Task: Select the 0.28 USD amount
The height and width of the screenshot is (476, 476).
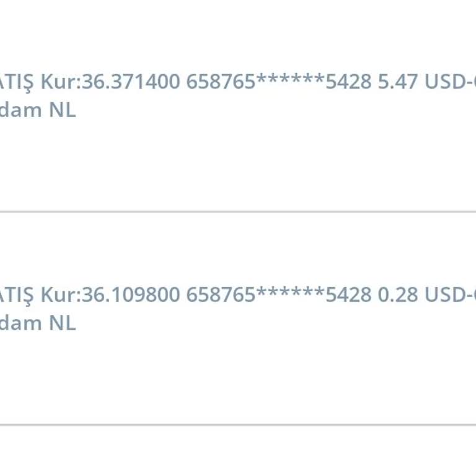Action: [x=398, y=295]
